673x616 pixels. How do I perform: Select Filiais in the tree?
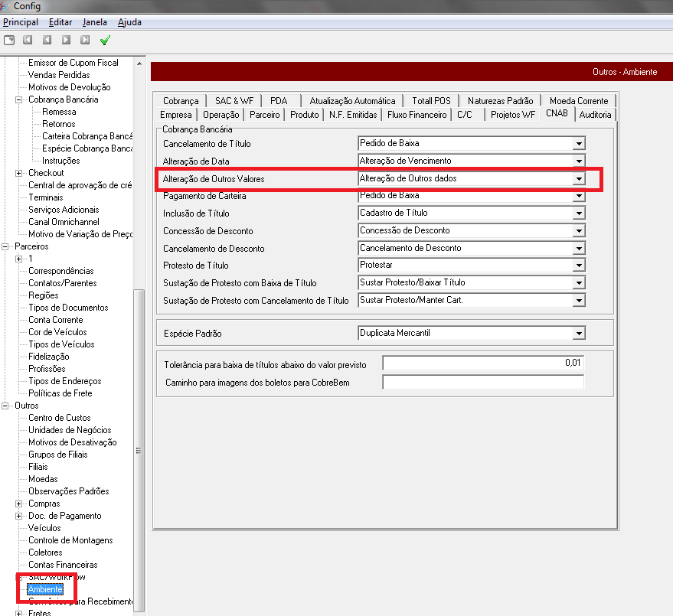38,467
